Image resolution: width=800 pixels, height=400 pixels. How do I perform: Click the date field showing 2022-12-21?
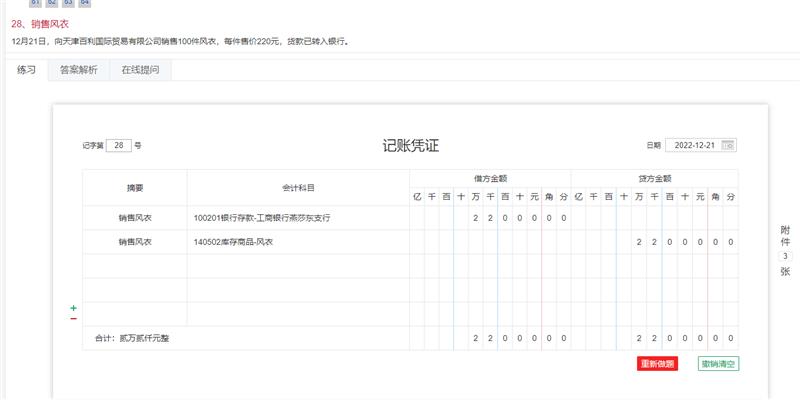(x=691, y=145)
